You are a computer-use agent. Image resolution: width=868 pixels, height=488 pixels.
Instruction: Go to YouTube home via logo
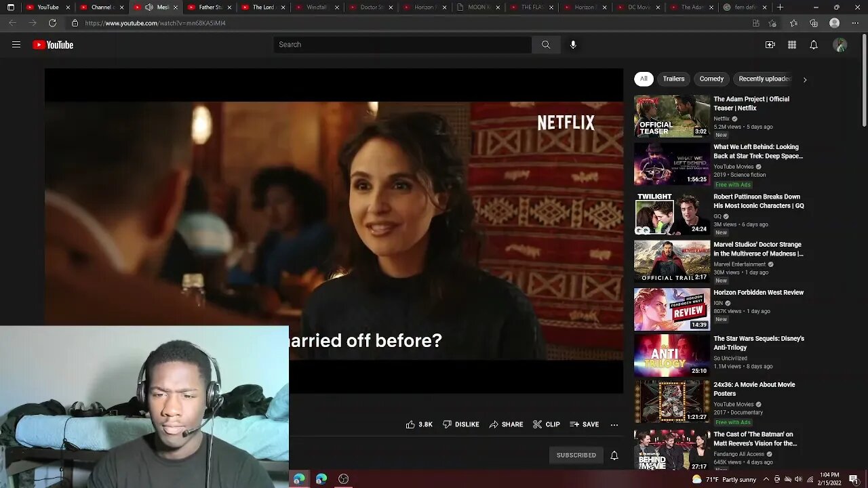(53, 45)
